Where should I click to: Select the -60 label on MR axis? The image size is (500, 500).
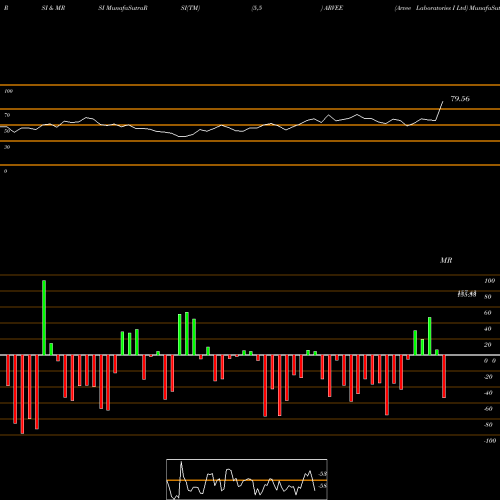click(x=488, y=409)
